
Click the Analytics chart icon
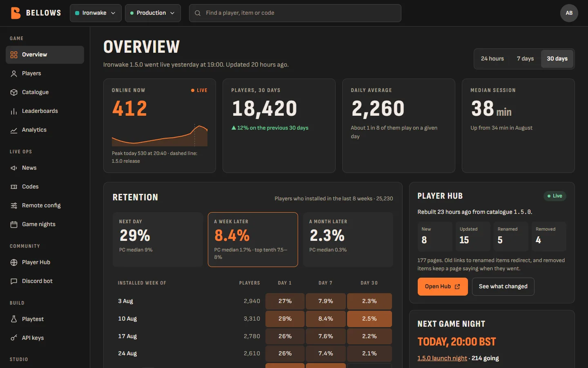pyautogui.click(x=14, y=130)
